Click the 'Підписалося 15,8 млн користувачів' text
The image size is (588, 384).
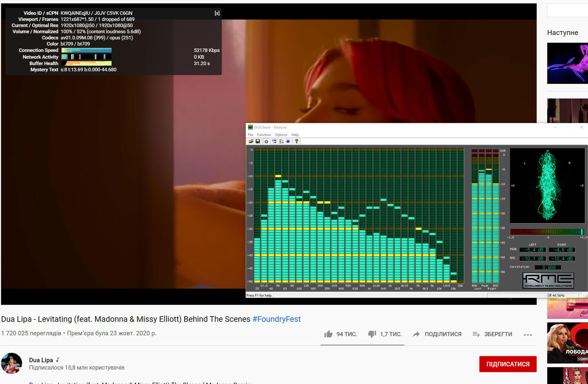pos(76,368)
